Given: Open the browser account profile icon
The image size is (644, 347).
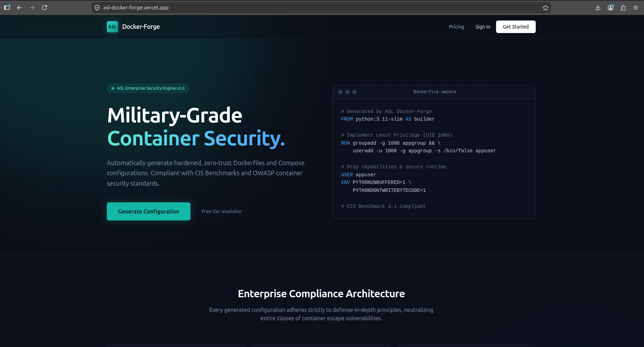Looking at the screenshot, I should [611, 8].
